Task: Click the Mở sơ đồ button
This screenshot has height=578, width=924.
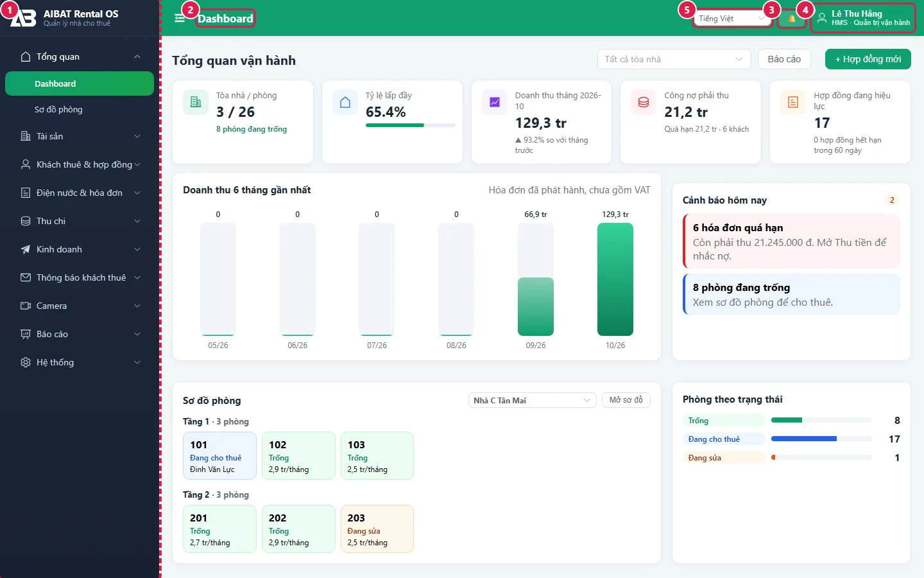Action: pyautogui.click(x=626, y=400)
